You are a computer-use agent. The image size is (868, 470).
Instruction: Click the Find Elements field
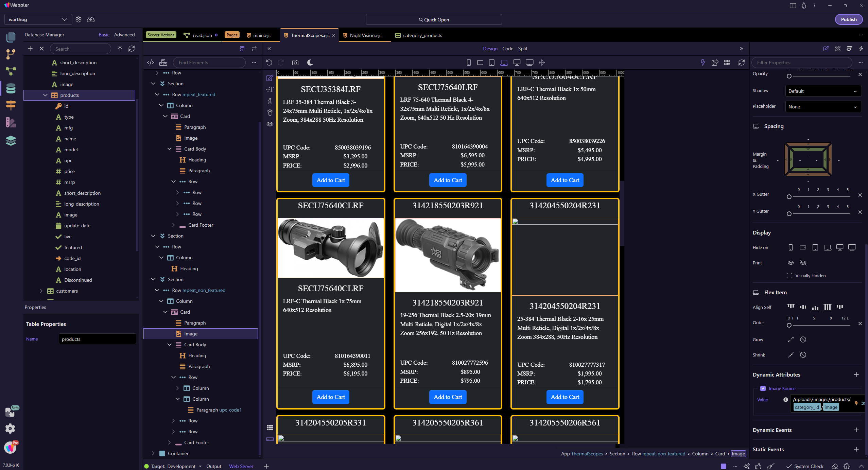point(209,63)
